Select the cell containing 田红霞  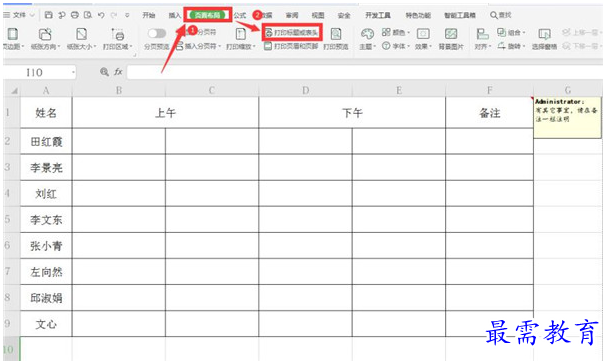[46, 141]
